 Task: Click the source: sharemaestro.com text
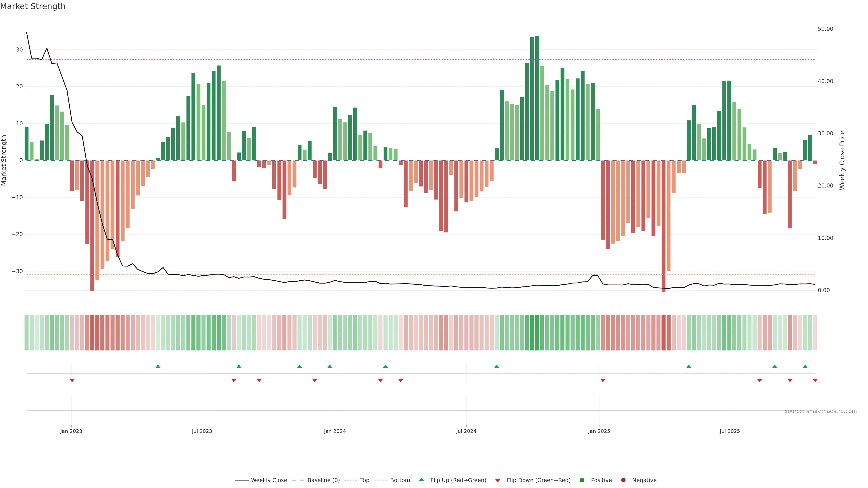coord(821,411)
